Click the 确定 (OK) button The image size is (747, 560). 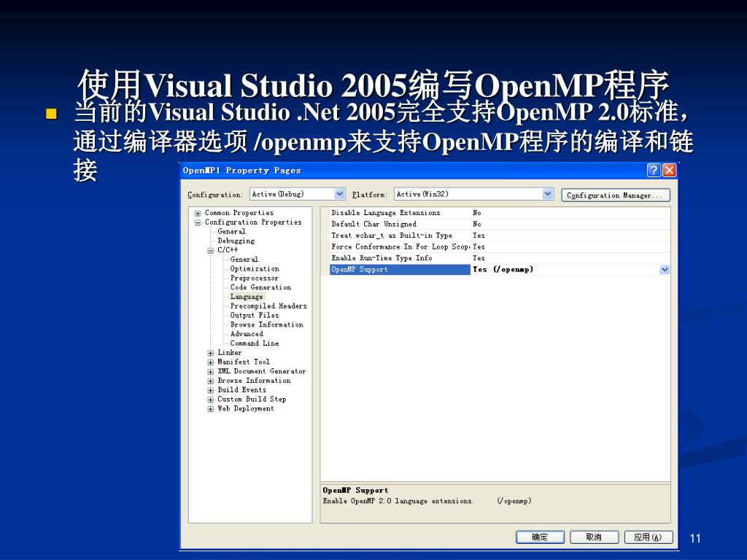pyautogui.click(x=540, y=537)
